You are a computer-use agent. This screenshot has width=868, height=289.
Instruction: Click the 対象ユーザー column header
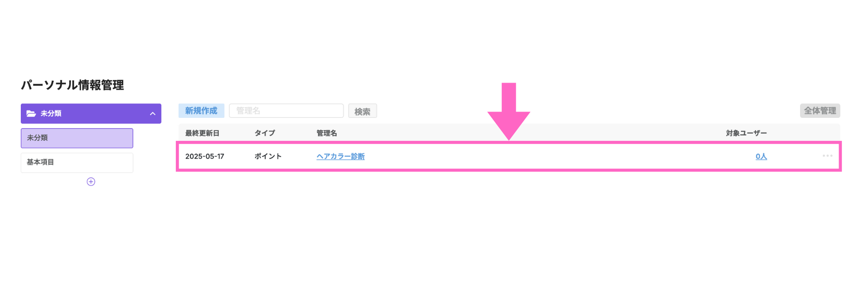(x=746, y=133)
